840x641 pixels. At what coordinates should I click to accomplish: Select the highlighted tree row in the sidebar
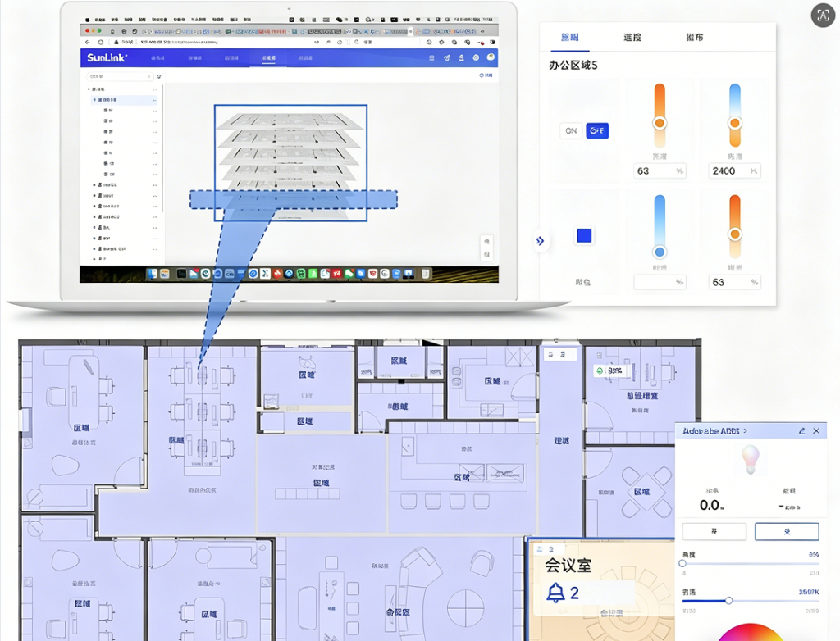click(123, 100)
